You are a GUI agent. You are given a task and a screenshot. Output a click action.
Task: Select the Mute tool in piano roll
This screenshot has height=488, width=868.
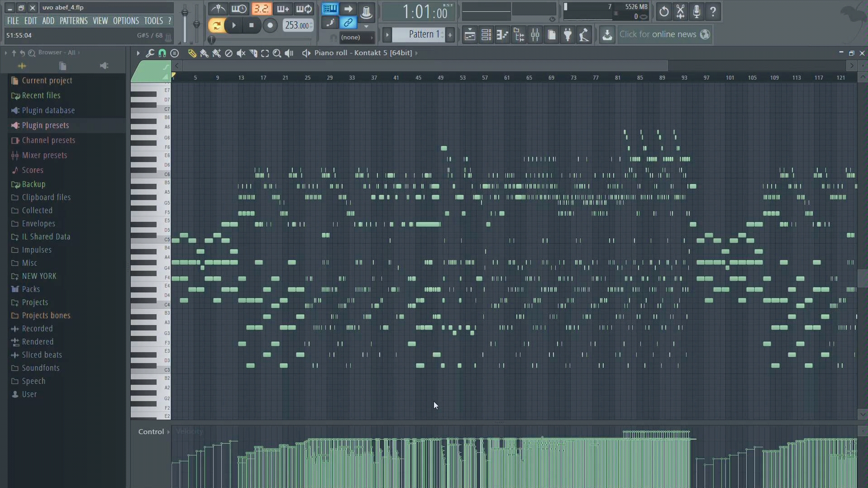pos(241,53)
